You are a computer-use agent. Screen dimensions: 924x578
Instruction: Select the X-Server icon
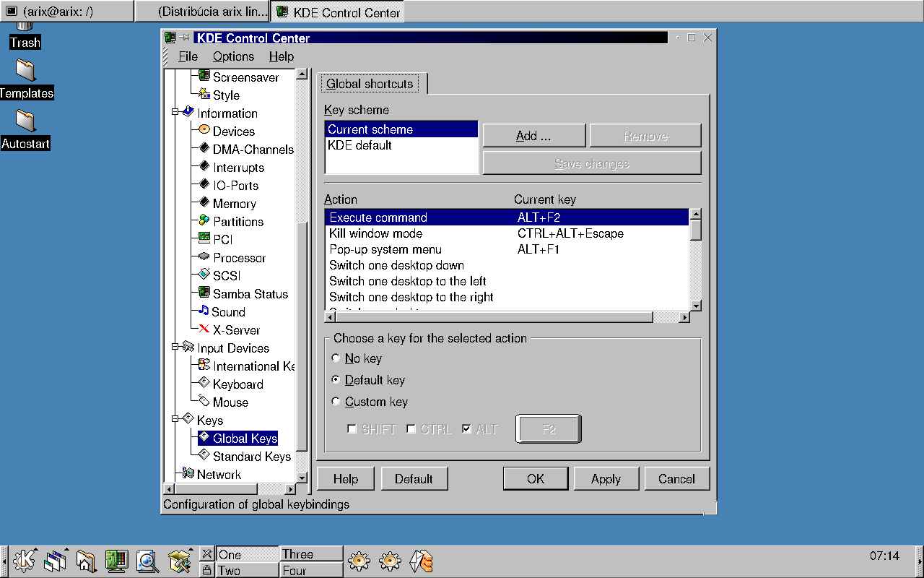click(204, 329)
